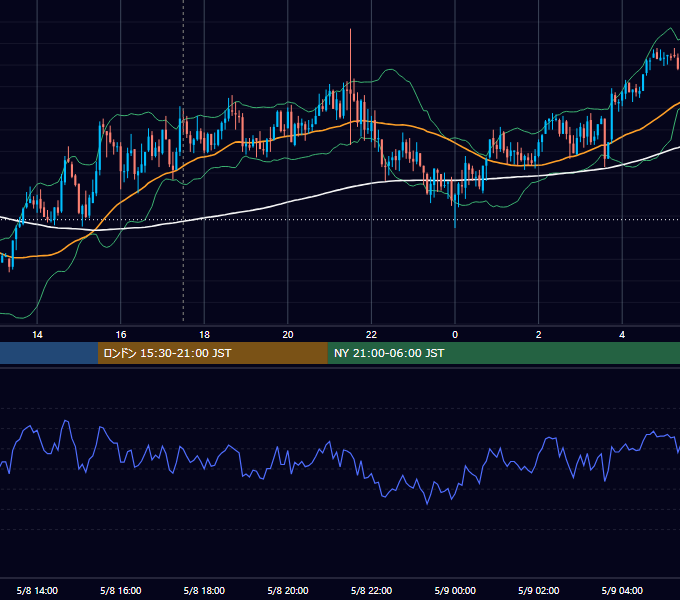The height and width of the screenshot is (600, 680).
Task: Click hour label '4' on chart axis
Action: click(x=622, y=335)
